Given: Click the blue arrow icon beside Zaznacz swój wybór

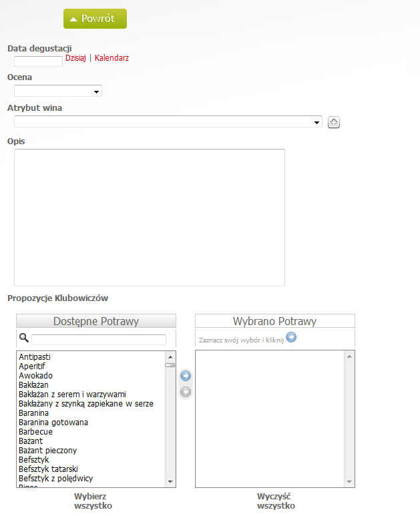Looking at the screenshot, I should click(x=291, y=338).
